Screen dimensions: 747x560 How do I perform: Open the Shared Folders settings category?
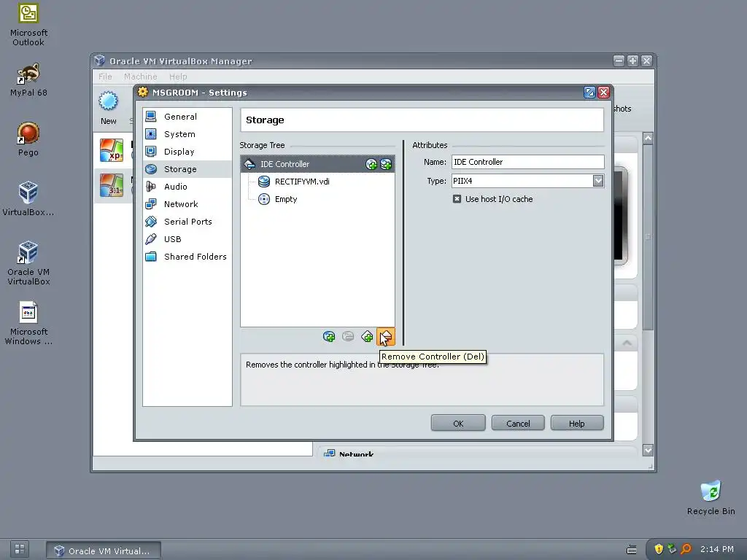pyautogui.click(x=187, y=257)
